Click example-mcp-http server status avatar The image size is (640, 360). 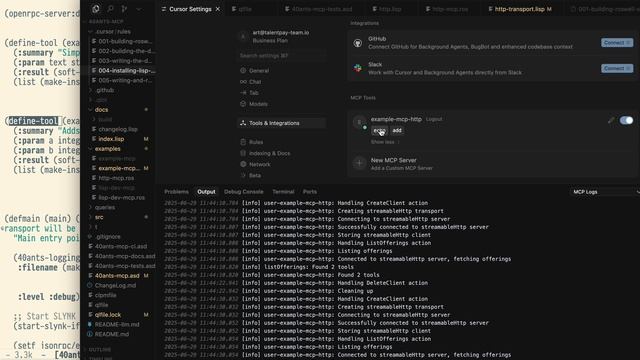click(359, 122)
